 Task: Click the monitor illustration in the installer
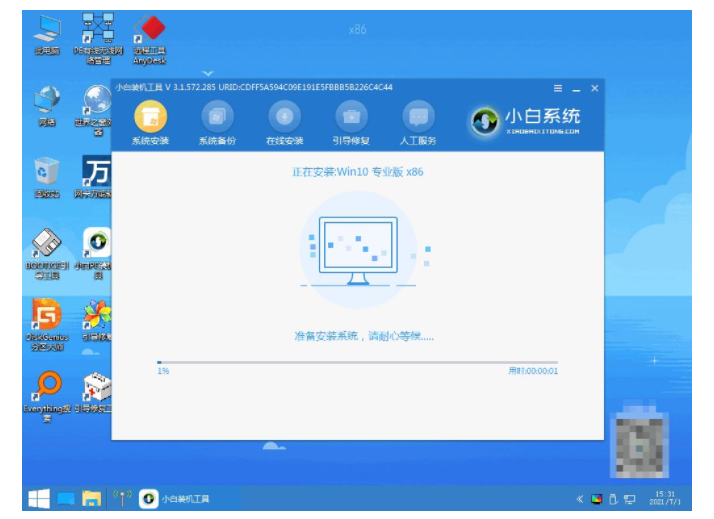coord(358,250)
